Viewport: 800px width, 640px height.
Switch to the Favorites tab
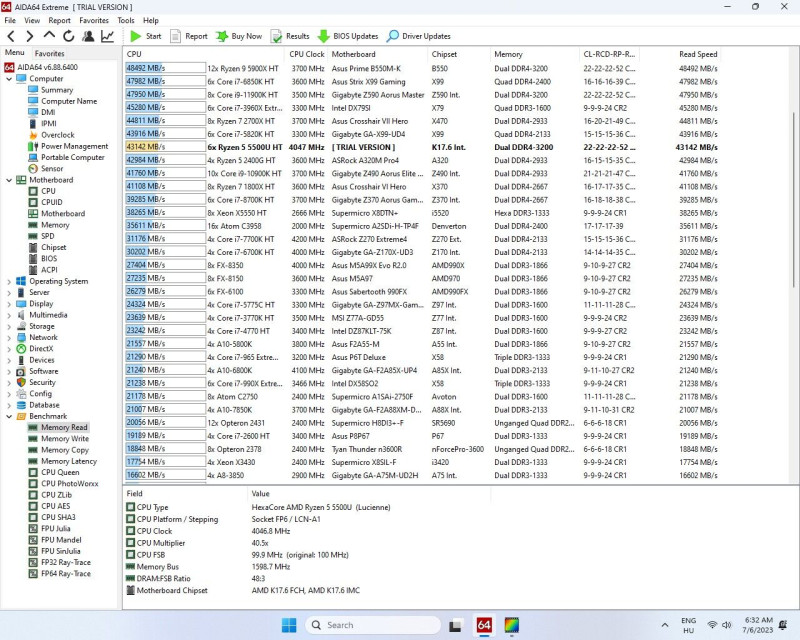[49, 53]
